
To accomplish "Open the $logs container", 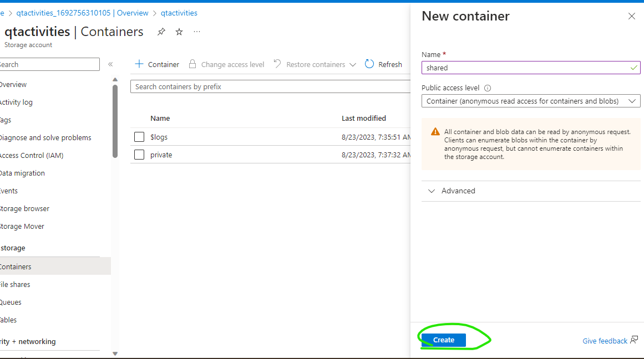I will (159, 137).
